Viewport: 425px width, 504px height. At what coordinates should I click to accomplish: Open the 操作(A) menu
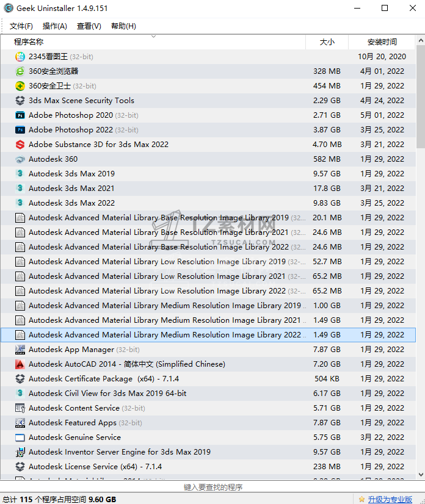55,26
